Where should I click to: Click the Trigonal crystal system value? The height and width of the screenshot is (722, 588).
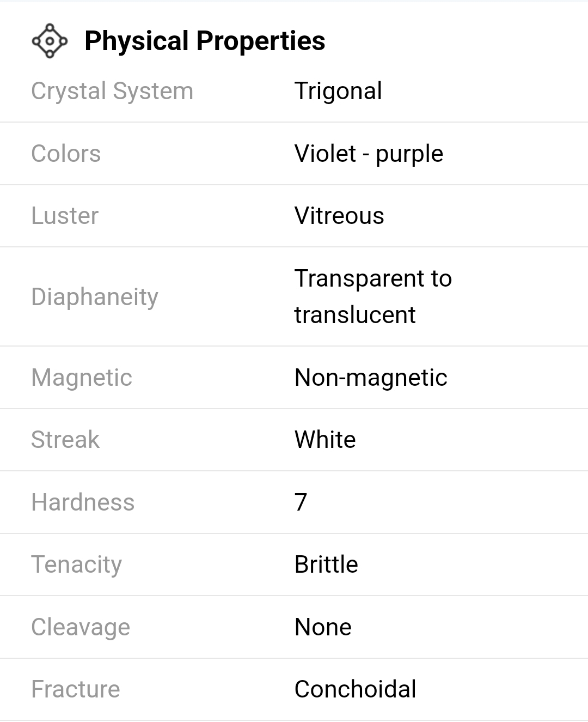coord(338,91)
